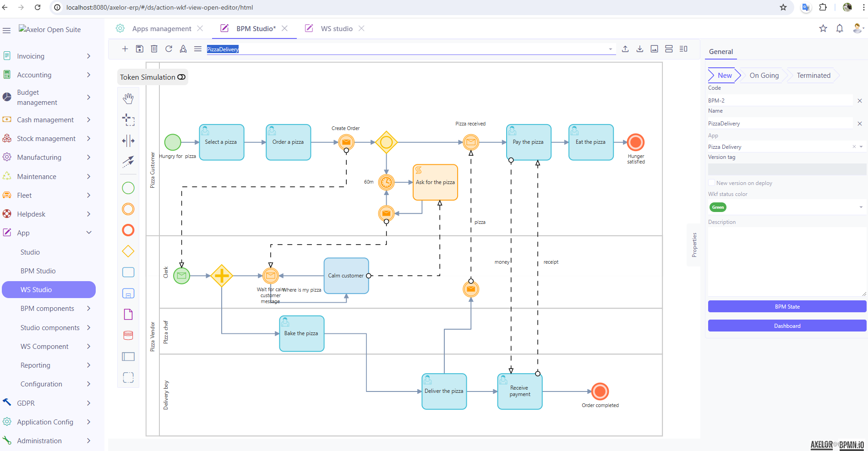Activate the lasso selection tool
This screenshot has height=451, width=868.
click(128, 120)
